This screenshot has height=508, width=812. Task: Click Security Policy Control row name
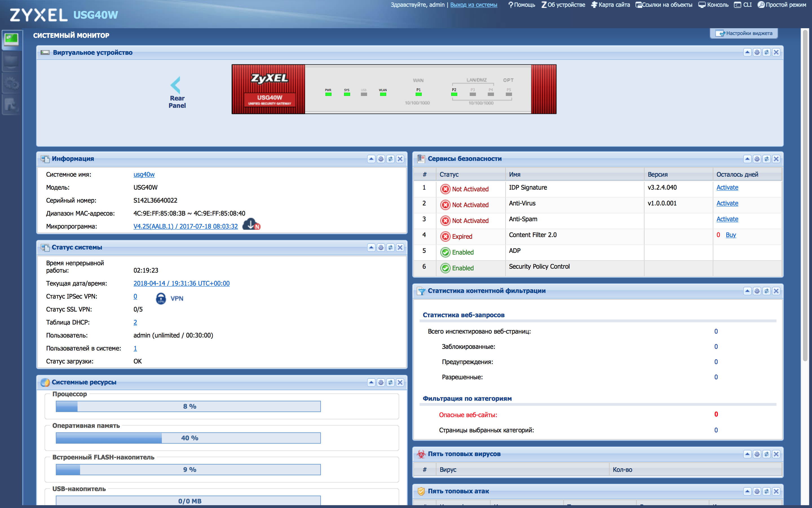[539, 266]
